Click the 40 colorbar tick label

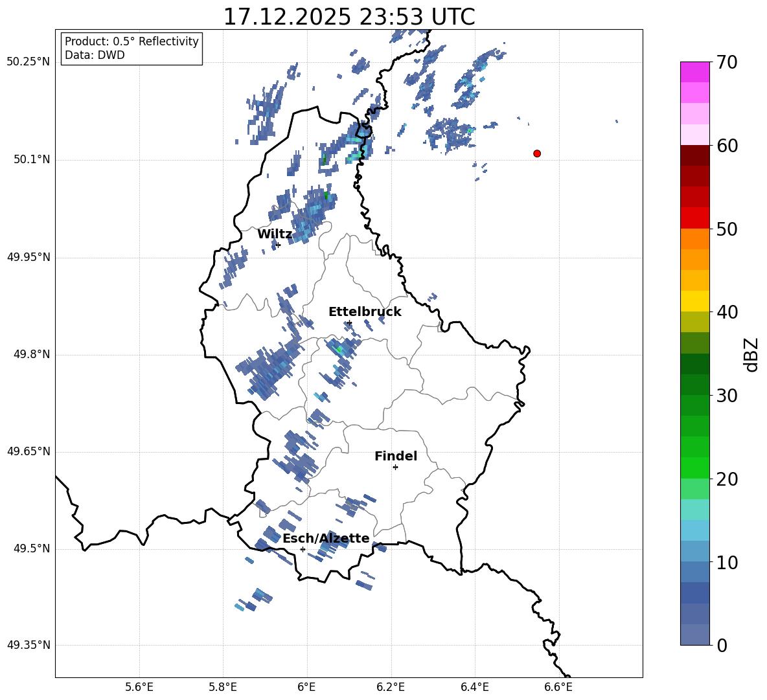click(x=727, y=312)
